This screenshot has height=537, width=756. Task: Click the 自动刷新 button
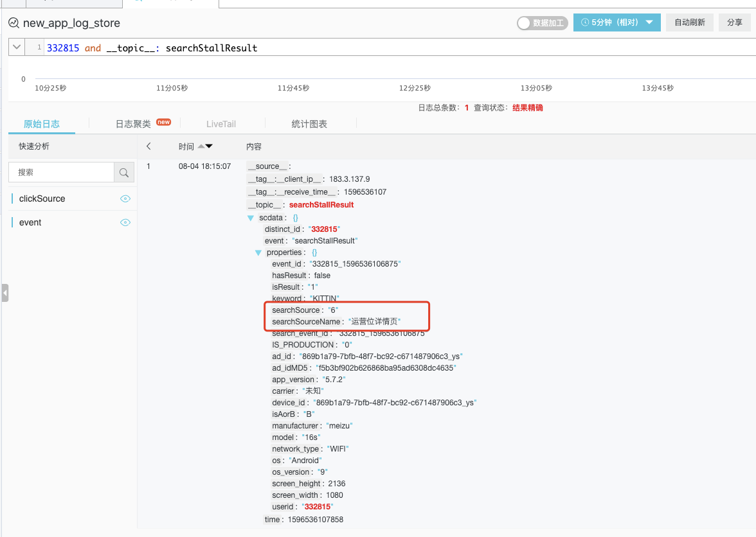[x=689, y=22]
